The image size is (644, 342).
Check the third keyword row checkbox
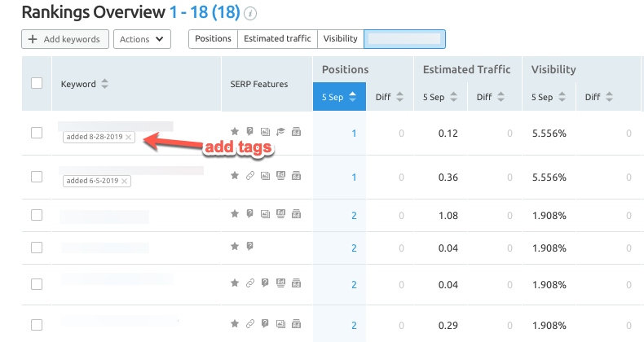[37, 215]
